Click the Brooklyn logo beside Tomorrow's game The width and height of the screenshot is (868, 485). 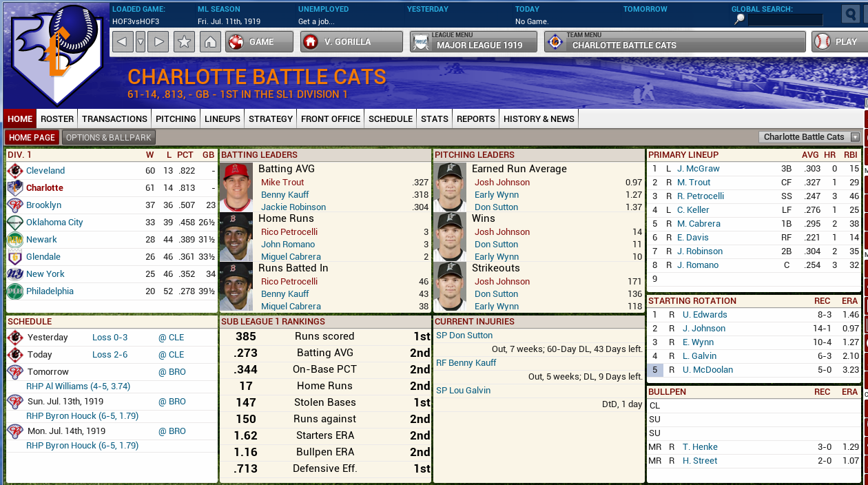click(15, 372)
